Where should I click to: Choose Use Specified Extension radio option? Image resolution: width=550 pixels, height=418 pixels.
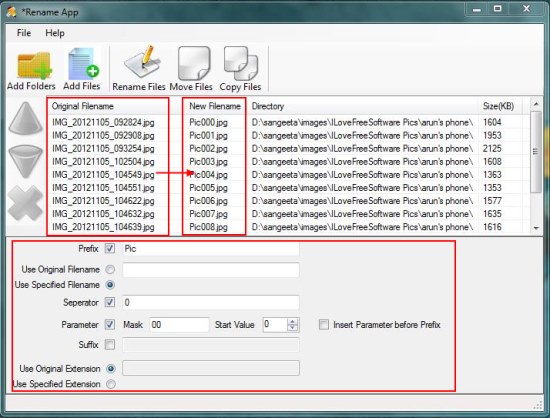click(x=111, y=384)
